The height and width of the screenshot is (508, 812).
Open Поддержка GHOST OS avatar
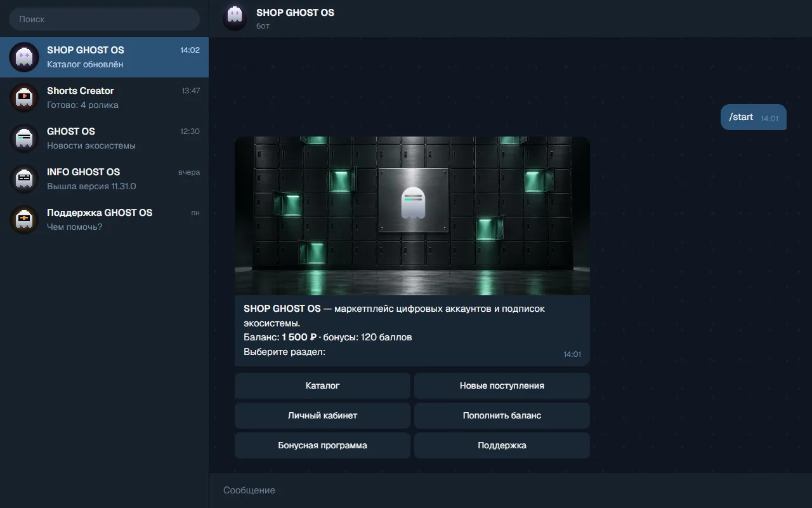[24, 220]
